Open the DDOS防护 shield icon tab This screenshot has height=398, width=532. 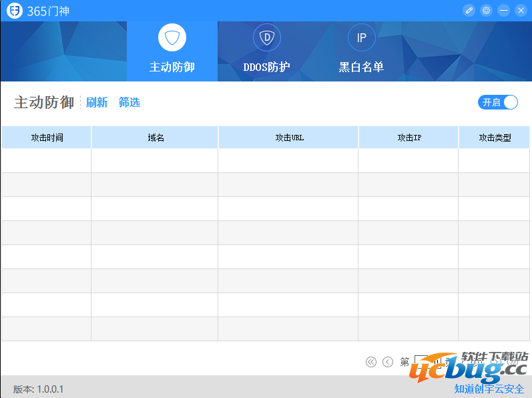[x=267, y=37]
